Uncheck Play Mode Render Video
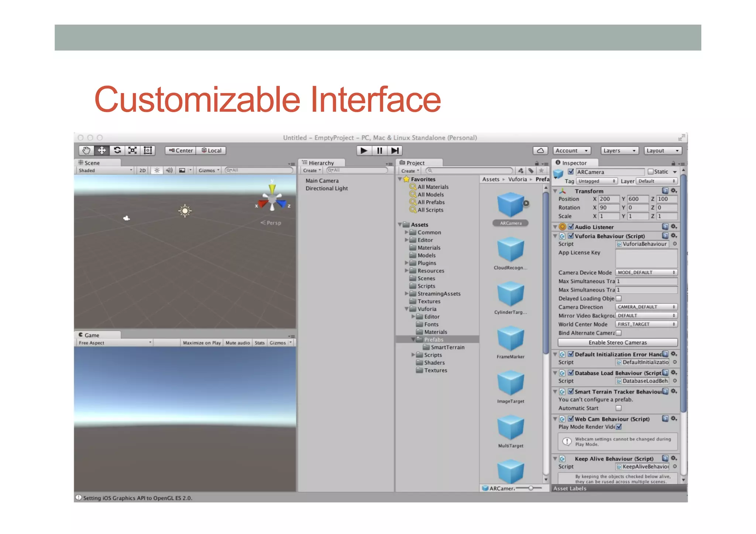Image resolution: width=756 pixels, height=534 pixels. [x=619, y=427]
